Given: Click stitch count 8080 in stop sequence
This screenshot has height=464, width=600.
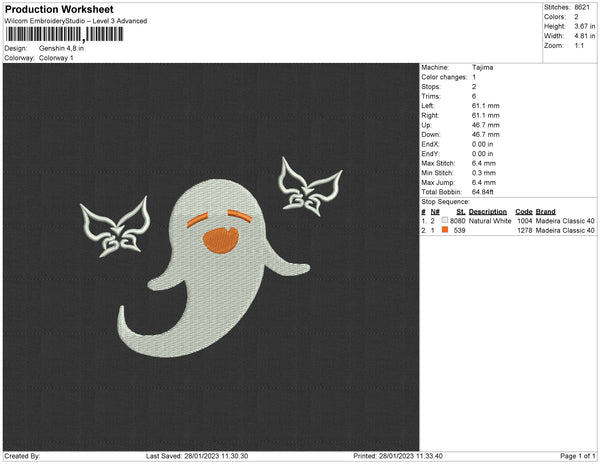Looking at the screenshot, I should coord(458,221).
